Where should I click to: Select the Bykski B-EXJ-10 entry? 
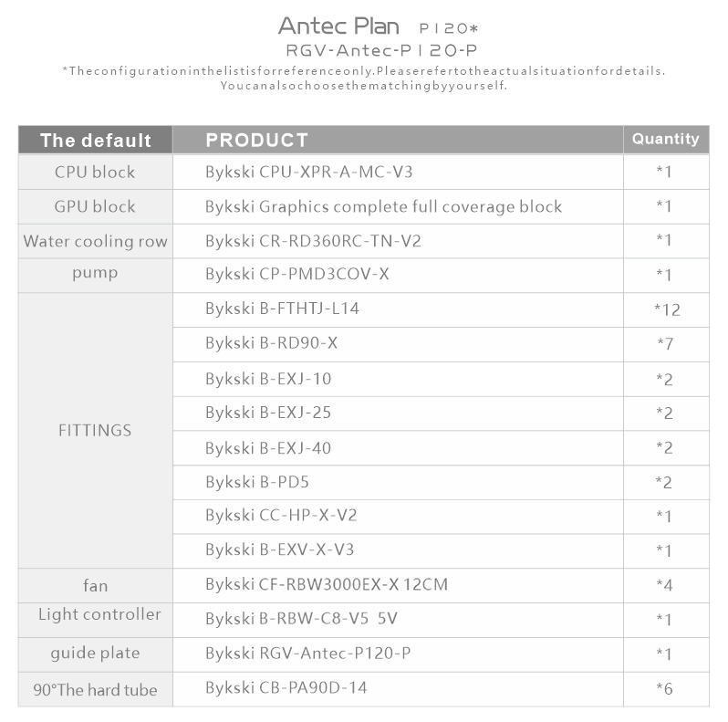click(x=268, y=379)
